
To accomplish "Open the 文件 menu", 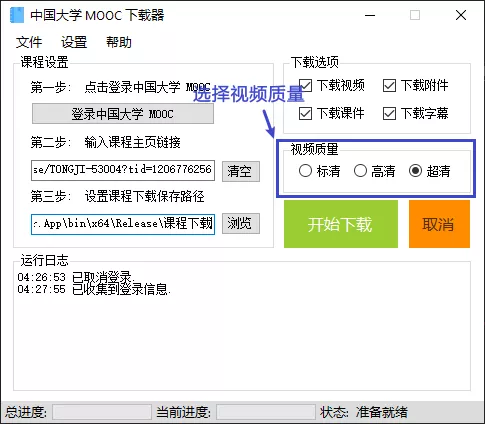I will click(29, 43).
